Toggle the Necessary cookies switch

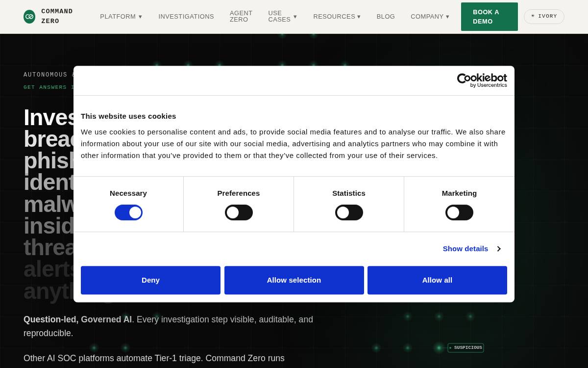coord(128,212)
